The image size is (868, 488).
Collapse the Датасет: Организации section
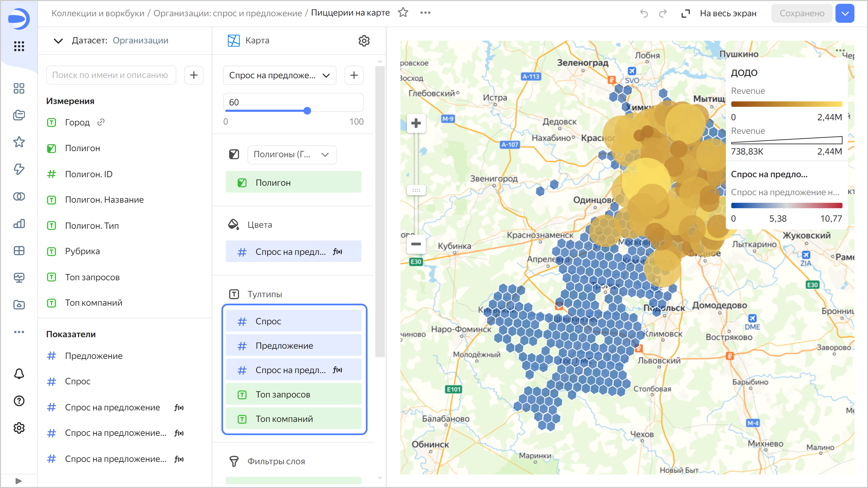click(x=58, y=41)
